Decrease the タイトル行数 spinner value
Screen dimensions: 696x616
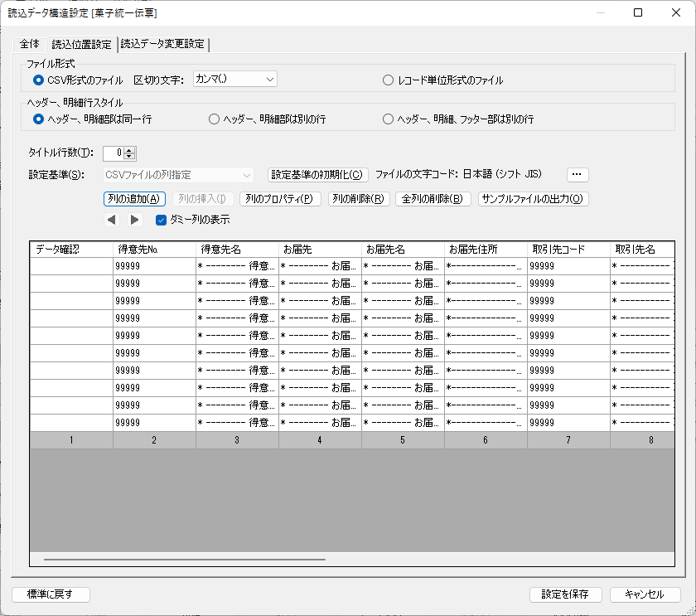pyautogui.click(x=129, y=156)
